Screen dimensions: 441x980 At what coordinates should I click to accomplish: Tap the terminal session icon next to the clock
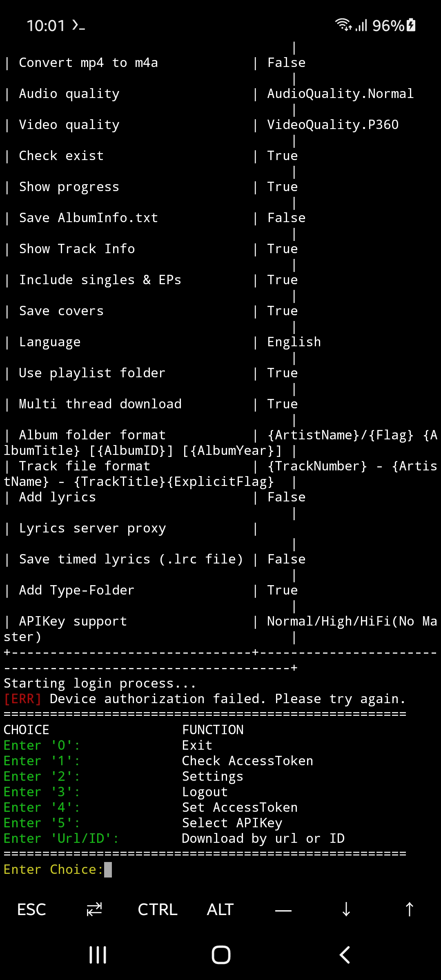point(79,26)
